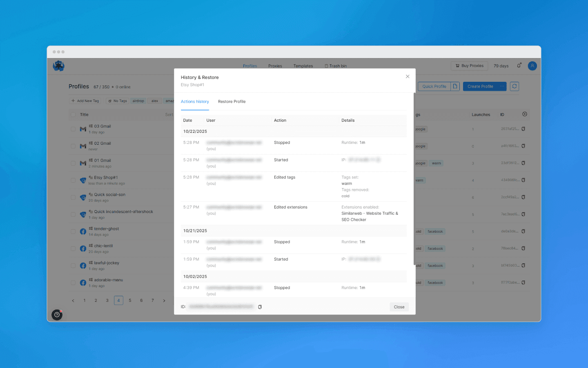Select the Quick social-son profile checkbox

coord(73,197)
